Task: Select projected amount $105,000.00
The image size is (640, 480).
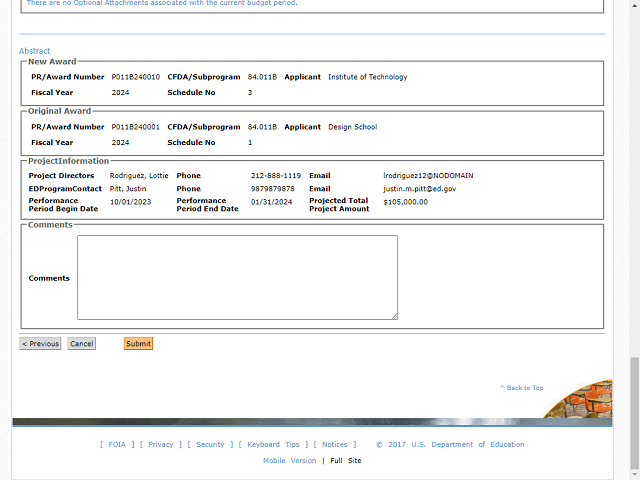Action: [x=405, y=202]
